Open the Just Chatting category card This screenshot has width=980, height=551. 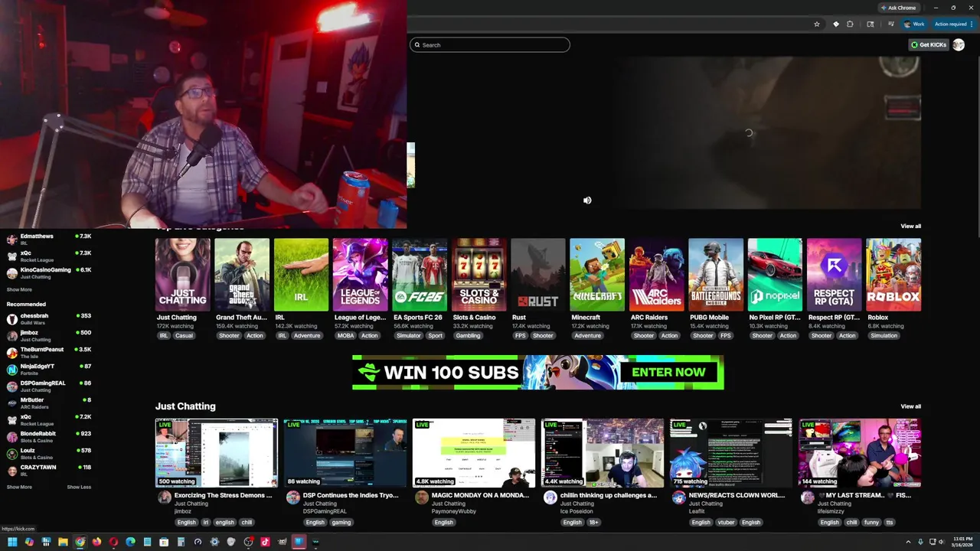[x=182, y=275]
